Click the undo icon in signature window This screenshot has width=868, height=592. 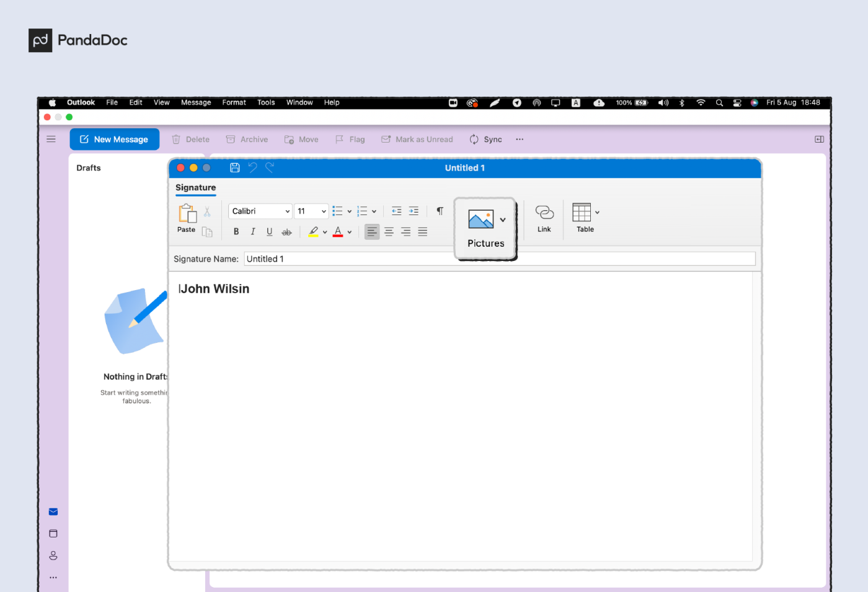(252, 167)
